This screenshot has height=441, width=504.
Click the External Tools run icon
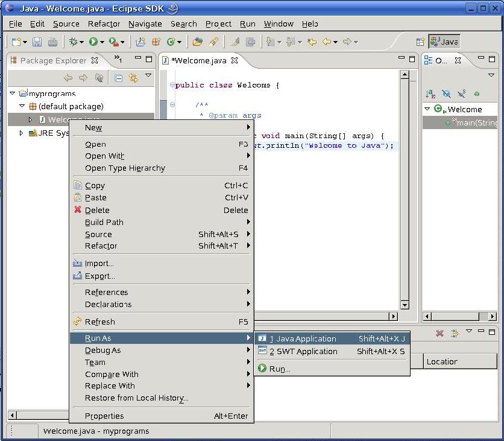114,42
